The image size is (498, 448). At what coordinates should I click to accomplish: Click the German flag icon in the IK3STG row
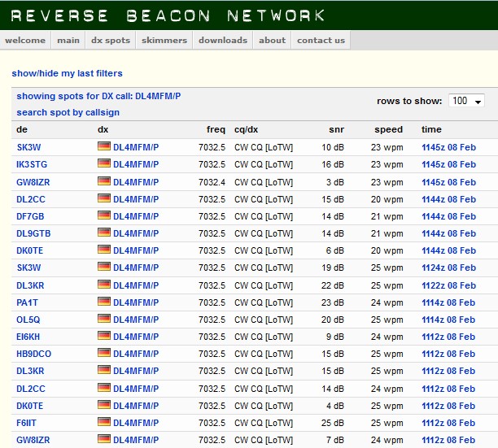pos(103,164)
